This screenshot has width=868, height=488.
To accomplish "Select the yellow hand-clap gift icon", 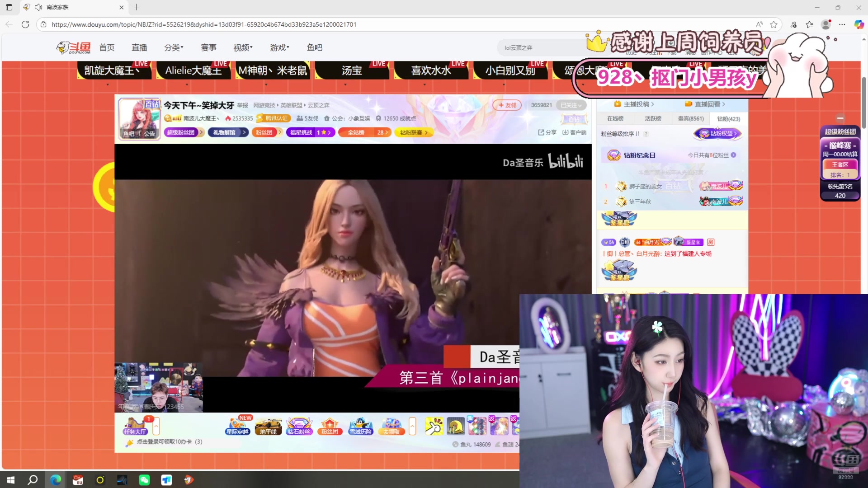I will pyautogui.click(x=434, y=426).
